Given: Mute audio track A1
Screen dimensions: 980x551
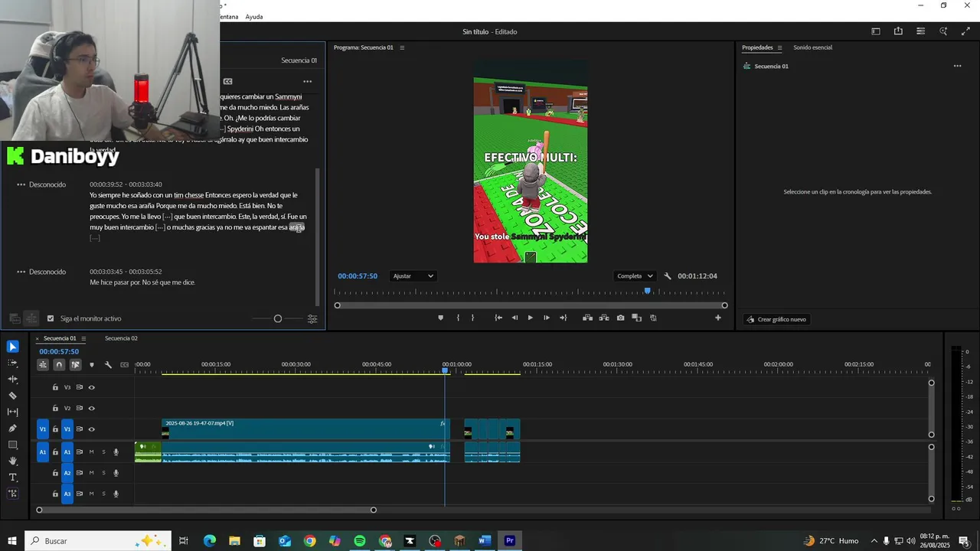Looking at the screenshot, I should click(91, 452).
